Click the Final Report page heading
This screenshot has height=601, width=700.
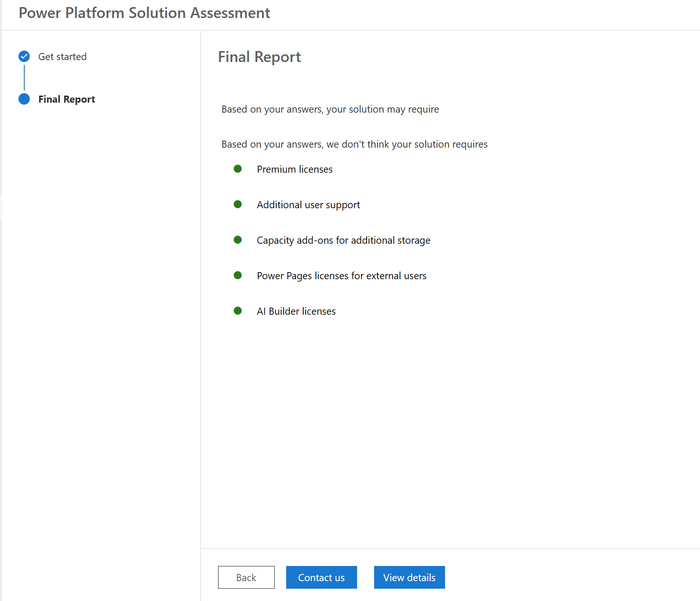259,57
